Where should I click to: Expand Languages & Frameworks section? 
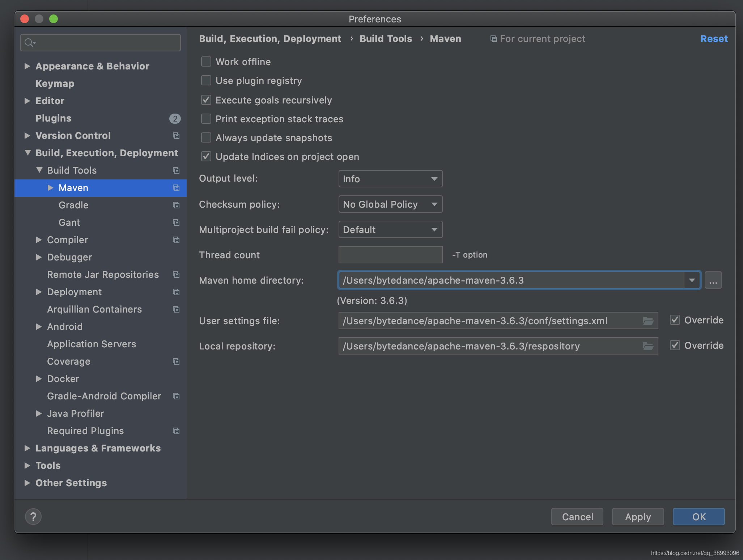click(x=27, y=448)
